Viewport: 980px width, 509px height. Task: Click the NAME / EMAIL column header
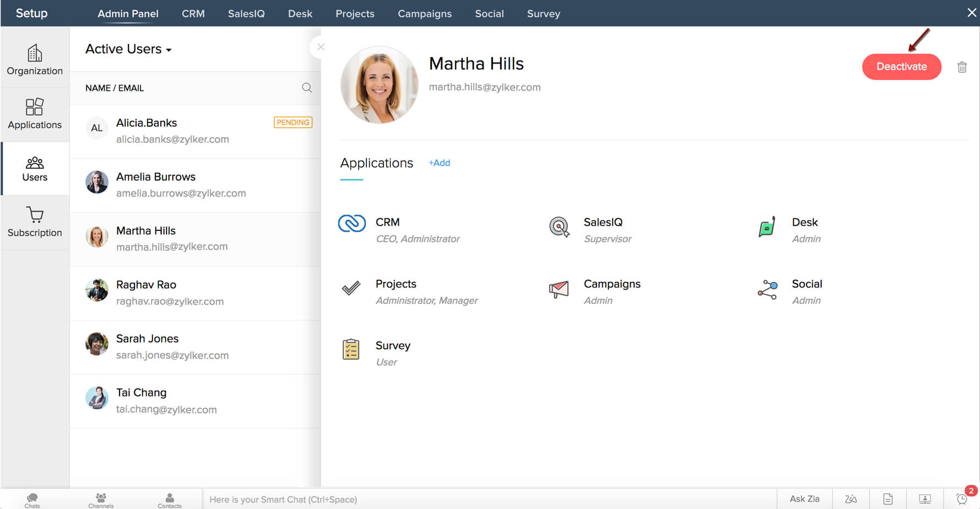115,88
